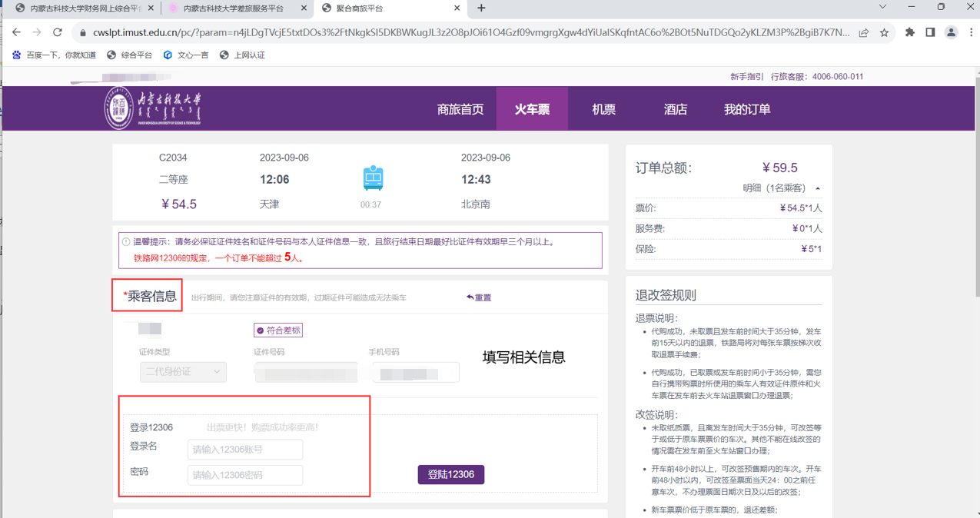980x518 pixels.
Task: Open the browser profile avatar icon
Action: [x=951, y=32]
